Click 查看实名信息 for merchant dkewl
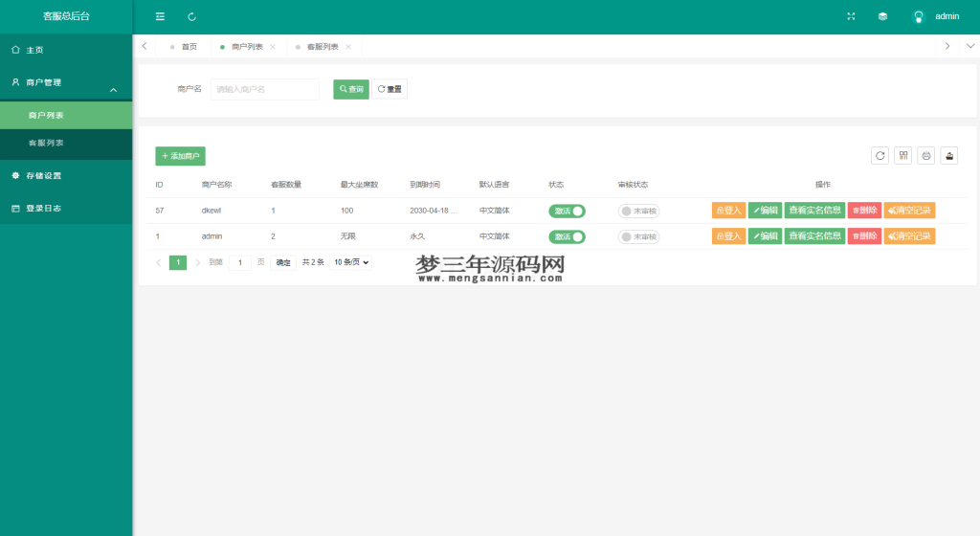The image size is (980, 536). (x=814, y=211)
